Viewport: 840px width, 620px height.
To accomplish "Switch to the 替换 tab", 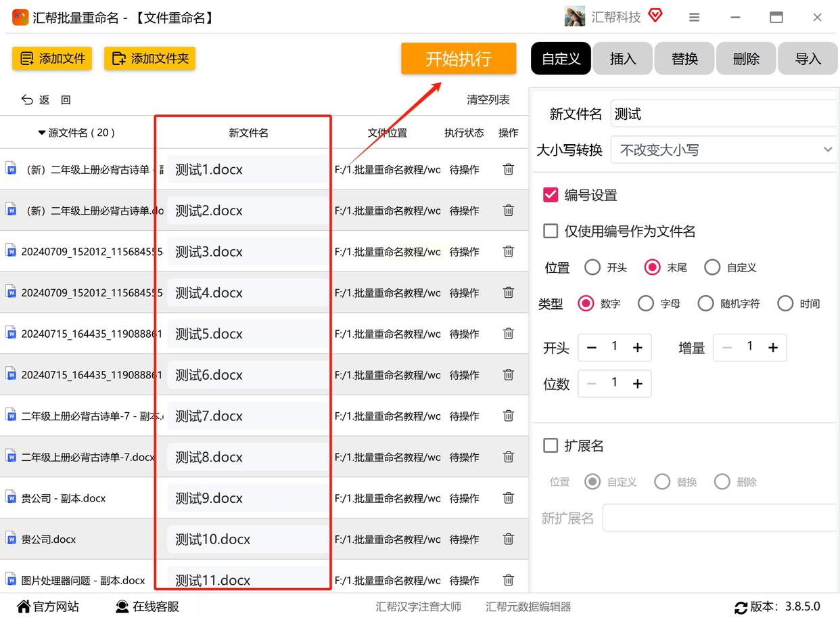I will pyautogui.click(x=684, y=59).
